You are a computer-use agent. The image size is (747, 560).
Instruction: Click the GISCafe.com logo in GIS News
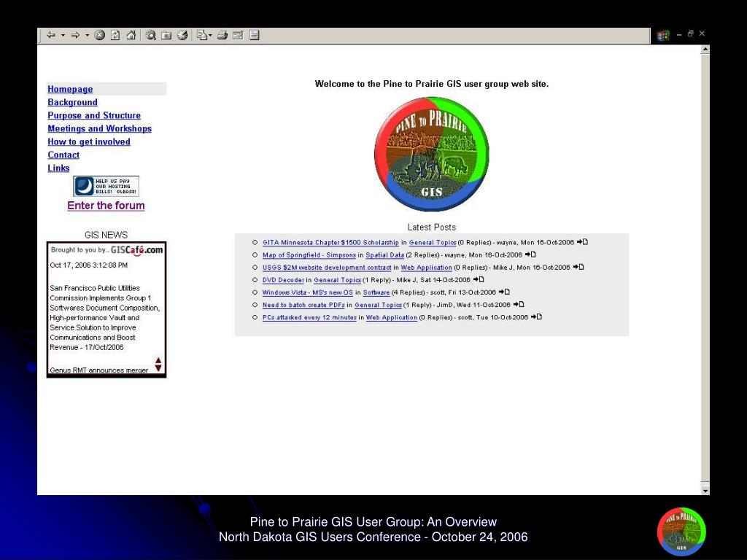136,250
